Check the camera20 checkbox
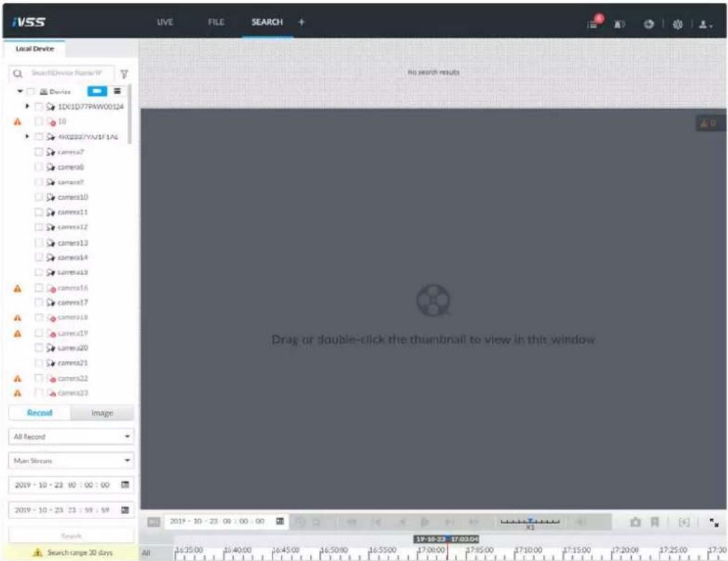 39,347
